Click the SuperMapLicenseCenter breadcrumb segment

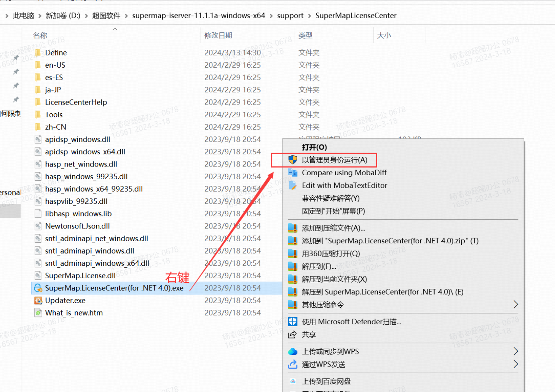pos(356,16)
